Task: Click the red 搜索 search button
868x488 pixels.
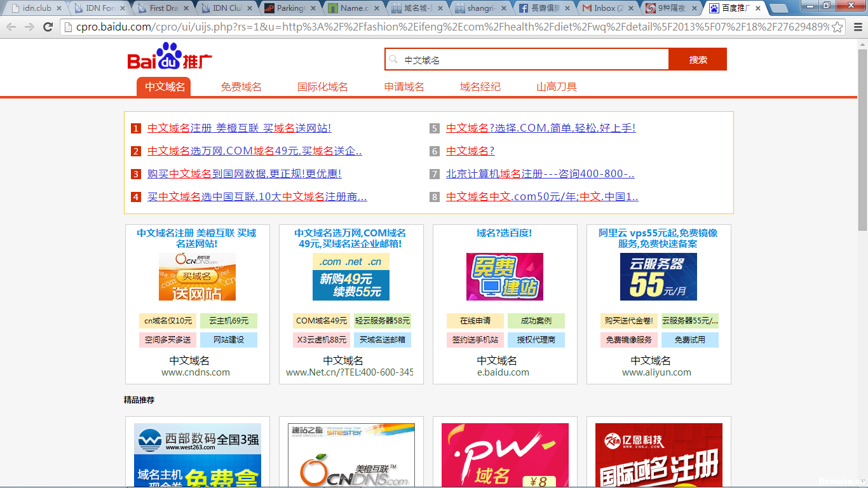Action: [698, 58]
